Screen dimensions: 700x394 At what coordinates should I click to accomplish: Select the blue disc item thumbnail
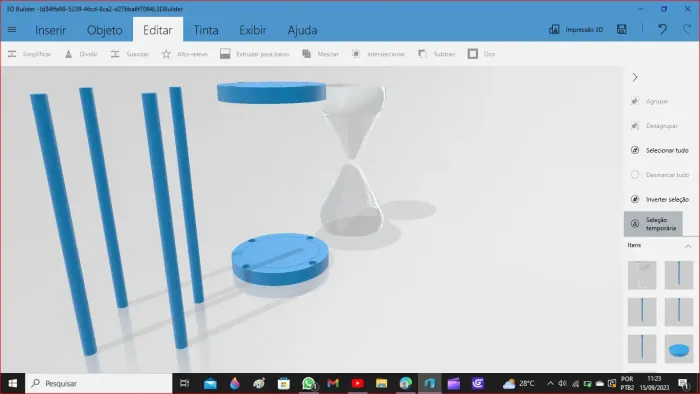679,349
